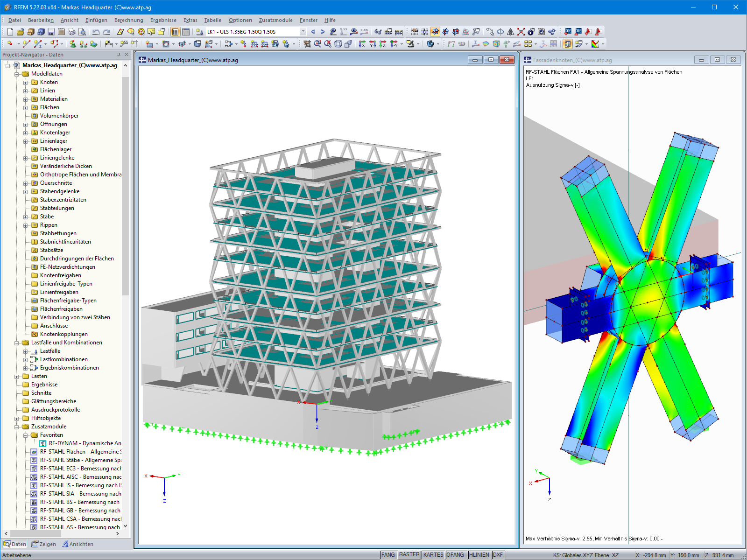Toggle FANG snap mode in status bar

388,554
